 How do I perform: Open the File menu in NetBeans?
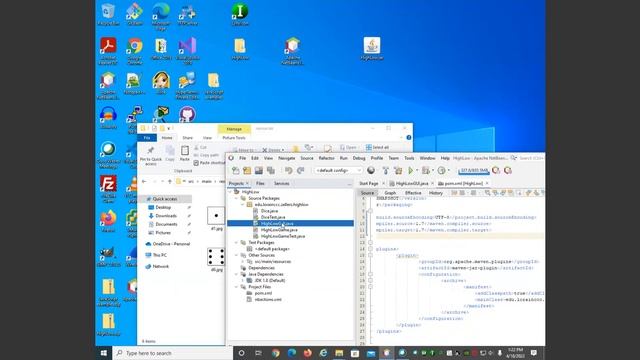(x=242, y=158)
